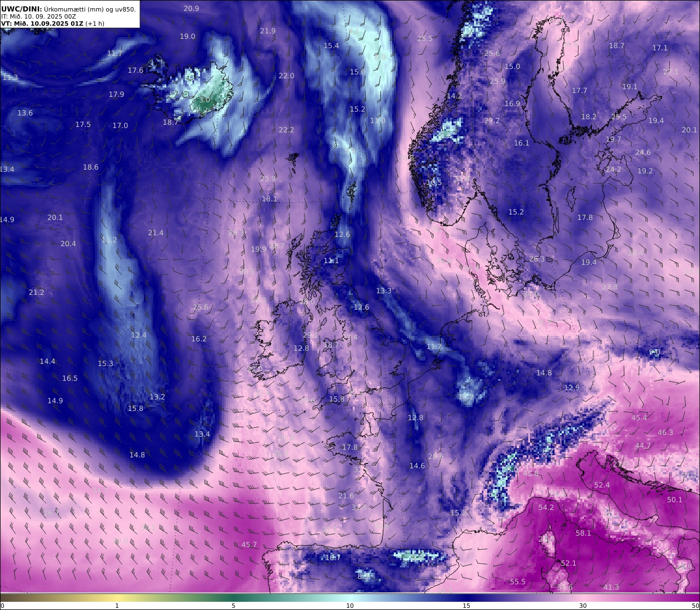
Task: Click the 26.3 value near Denmark
Action: tap(537, 259)
